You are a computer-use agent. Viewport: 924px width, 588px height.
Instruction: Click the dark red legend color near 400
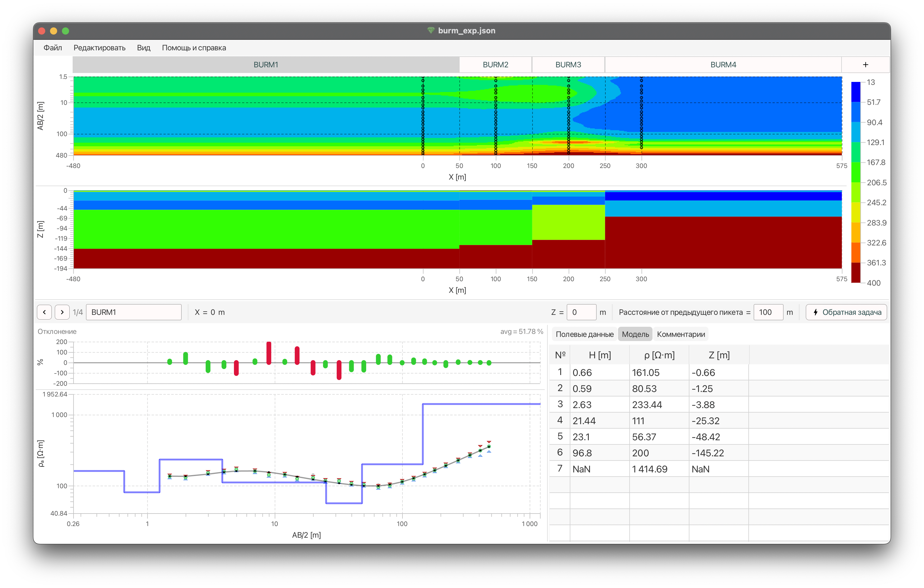[x=856, y=273]
